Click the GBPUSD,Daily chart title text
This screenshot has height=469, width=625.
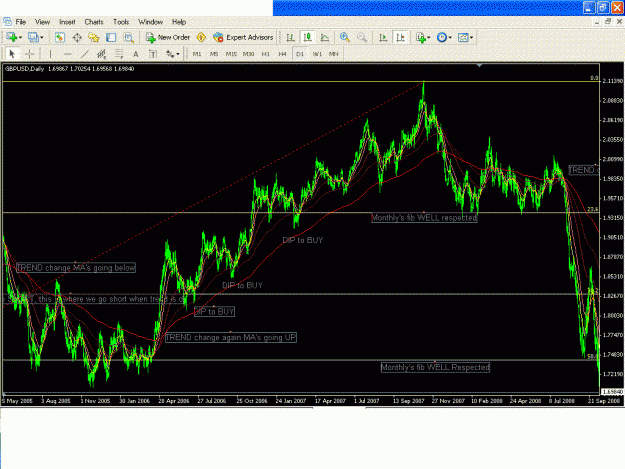pos(24,69)
